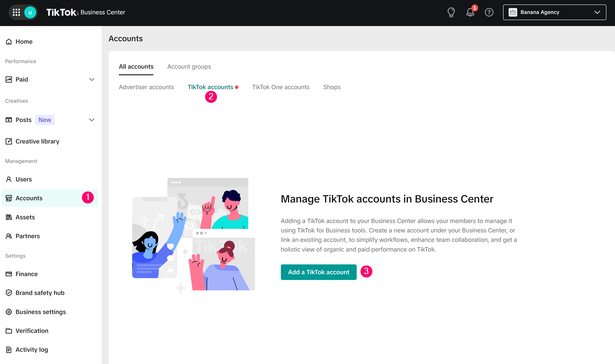Open the app launcher grid icon
The height and width of the screenshot is (364, 615).
[x=16, y=12]
